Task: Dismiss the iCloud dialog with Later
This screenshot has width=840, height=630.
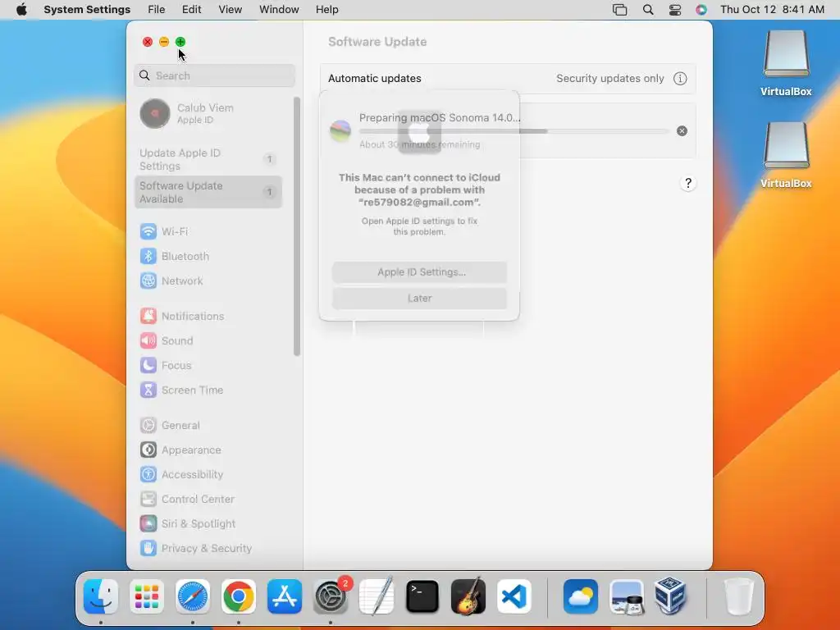Action: [419, 299]
